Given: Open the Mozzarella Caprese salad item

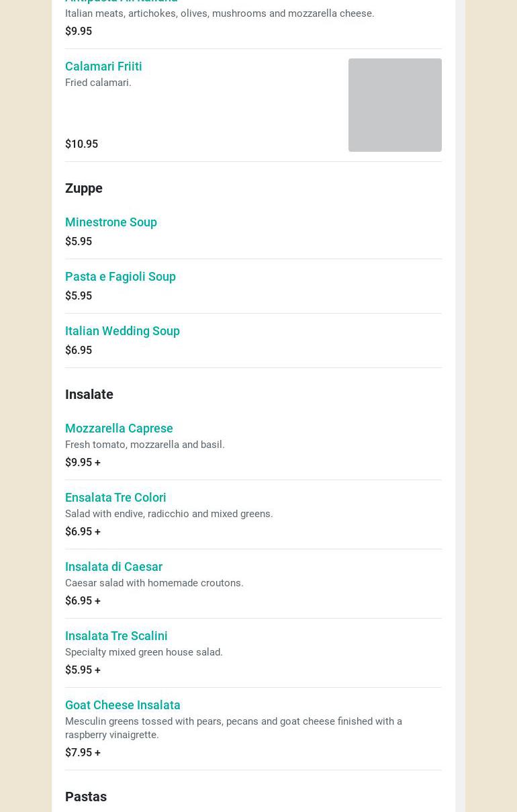Looking at the screenshot, I should tap(119, 428).
